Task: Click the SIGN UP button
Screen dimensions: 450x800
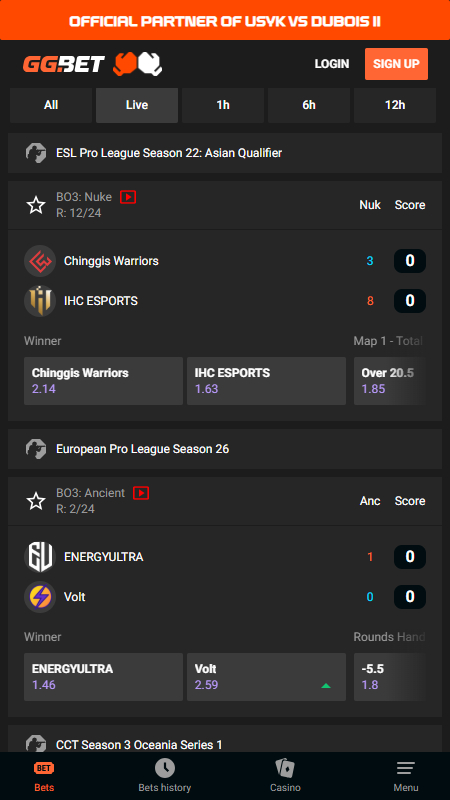Action: [396, 64]
